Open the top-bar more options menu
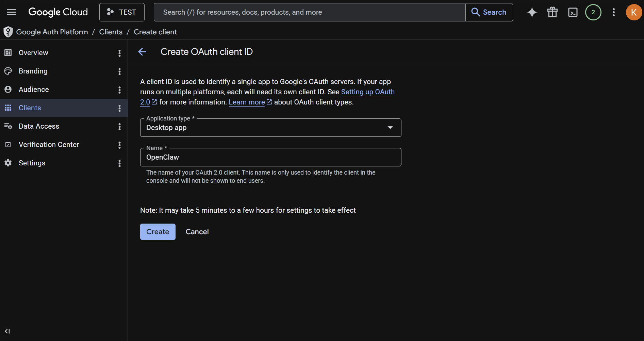 coord(614,12)
